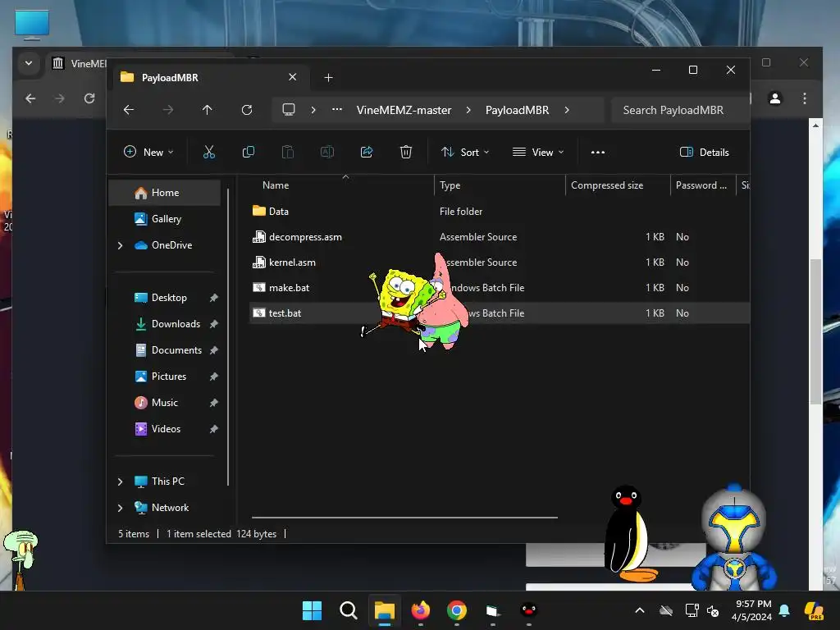Select test.bat file
Image resolution: width=840 pixels, height=630 pixels.
500,313
